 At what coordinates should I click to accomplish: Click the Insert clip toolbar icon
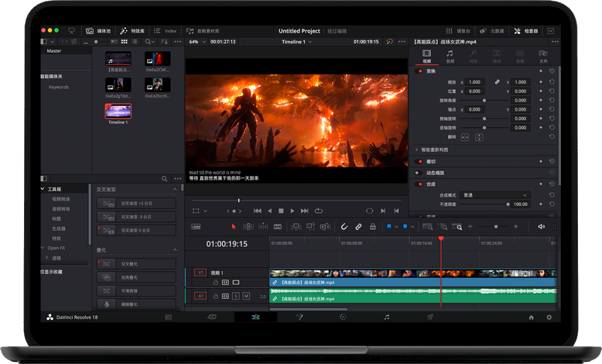(296, 226)
